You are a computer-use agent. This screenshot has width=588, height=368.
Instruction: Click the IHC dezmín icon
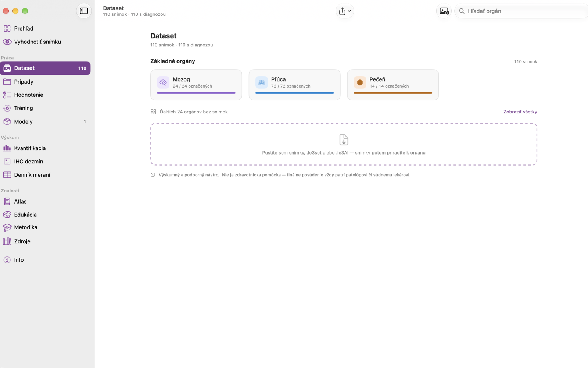click(7, 162)
